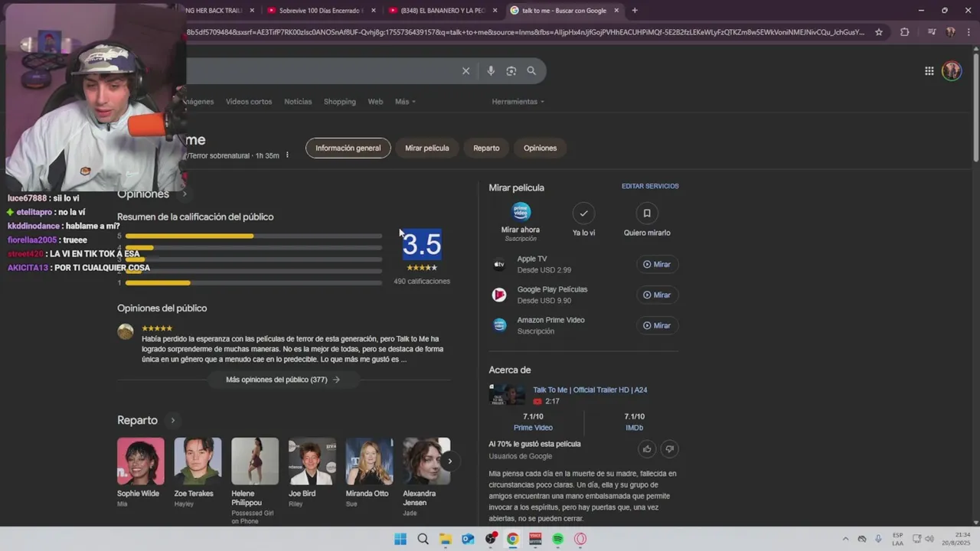Open the Windows Start menu

(400, 539)
